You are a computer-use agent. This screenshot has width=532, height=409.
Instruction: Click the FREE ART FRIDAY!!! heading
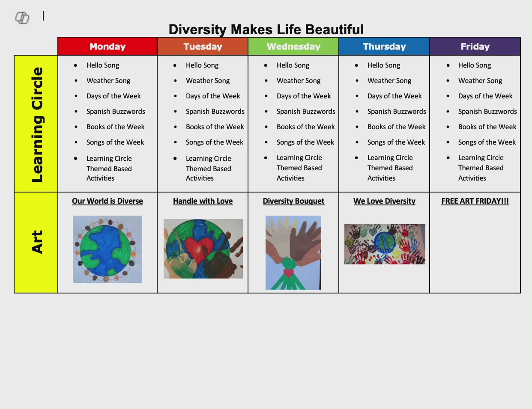475,201
